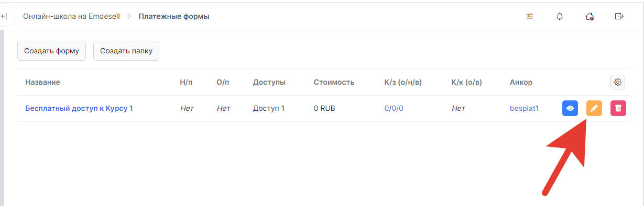Open the notifications bell
Image resolution: width=644 pixels, height=206 pixels.
[x=560, y=16]
